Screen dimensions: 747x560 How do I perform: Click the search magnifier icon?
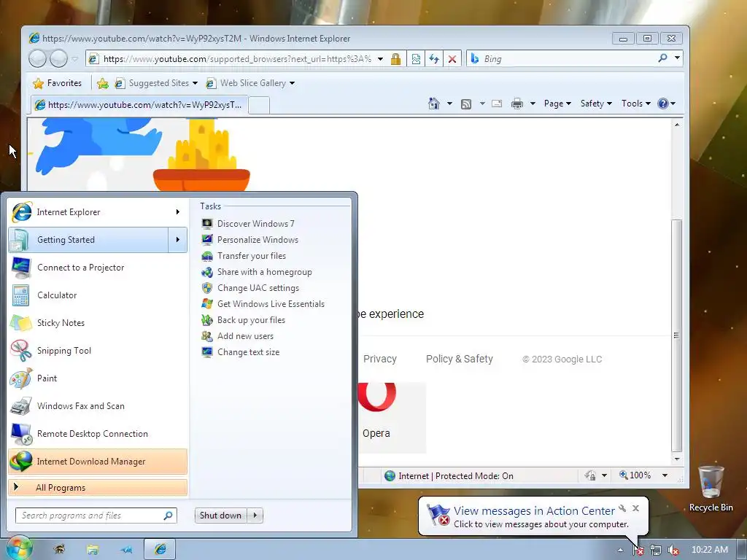coord(662,58)
